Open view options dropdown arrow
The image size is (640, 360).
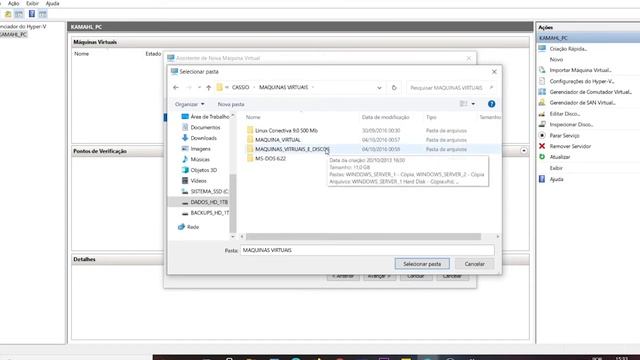[x=473, y=104]
